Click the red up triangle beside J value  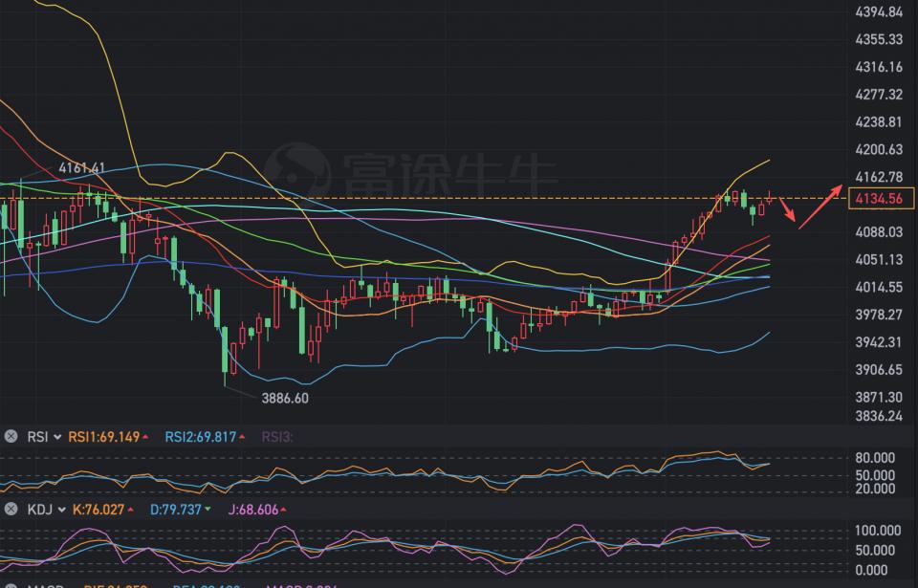284,510
